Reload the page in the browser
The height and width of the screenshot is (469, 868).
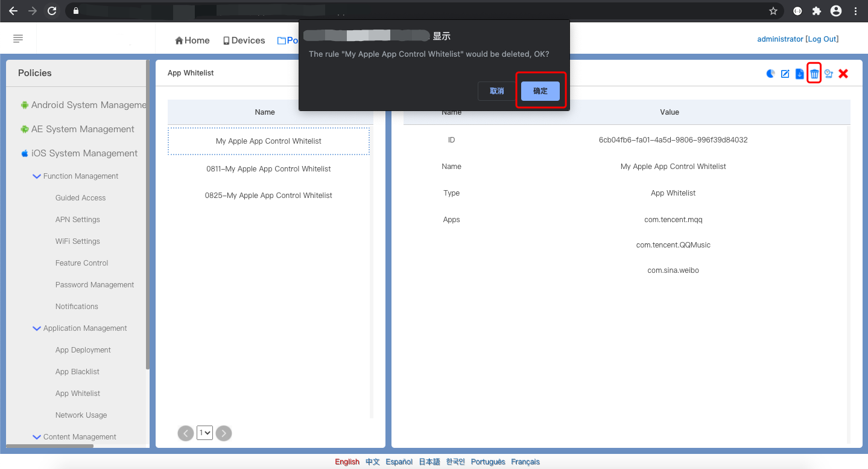[52, 11]
